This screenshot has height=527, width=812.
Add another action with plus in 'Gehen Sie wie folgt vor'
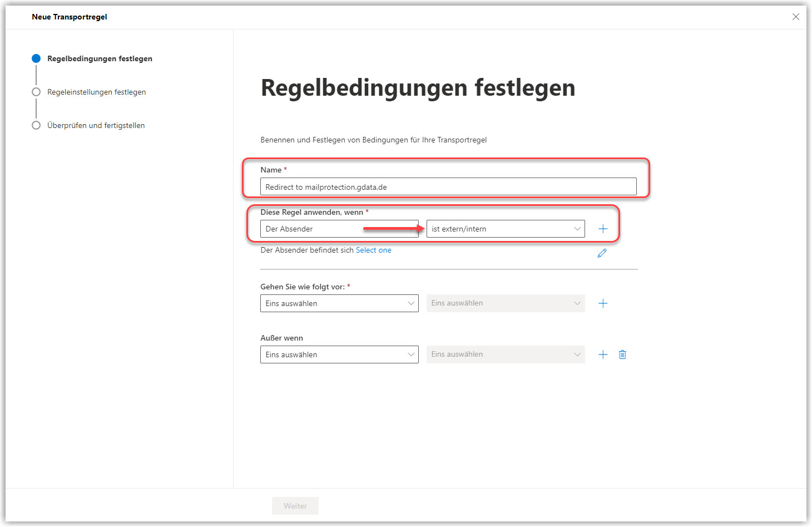coord(603,303)
